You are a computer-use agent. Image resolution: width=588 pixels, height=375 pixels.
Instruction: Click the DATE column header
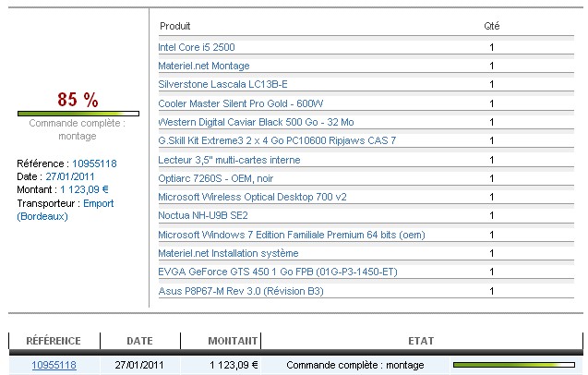(x=140, y=341)
